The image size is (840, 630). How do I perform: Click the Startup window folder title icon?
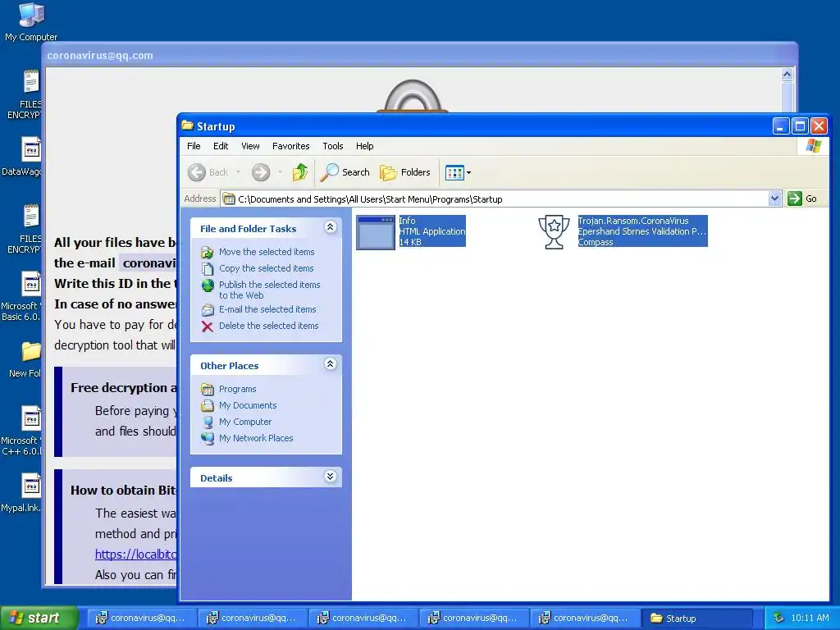point(187,126)
